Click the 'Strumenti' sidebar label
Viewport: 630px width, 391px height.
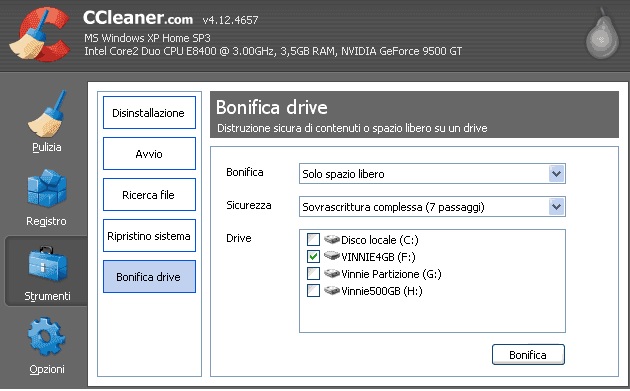tap(47, 296)
